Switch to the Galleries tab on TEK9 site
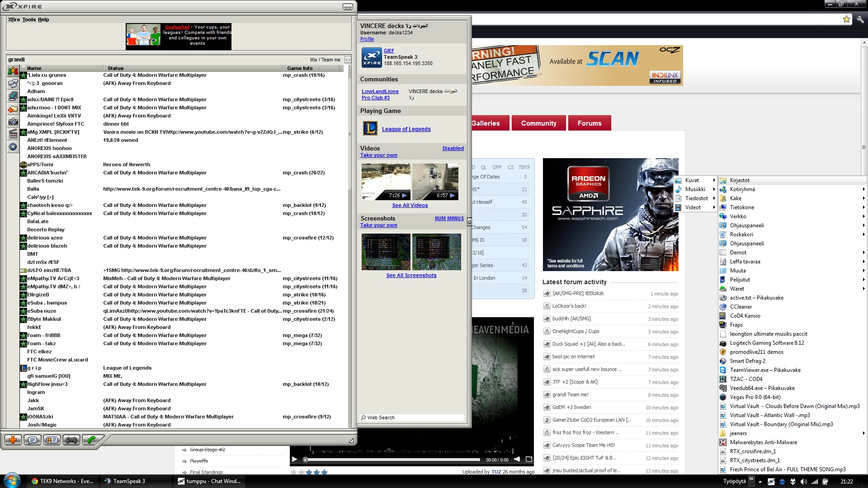Image resolution: width=868 pixels, height=488 pixels. pos(490,123)
